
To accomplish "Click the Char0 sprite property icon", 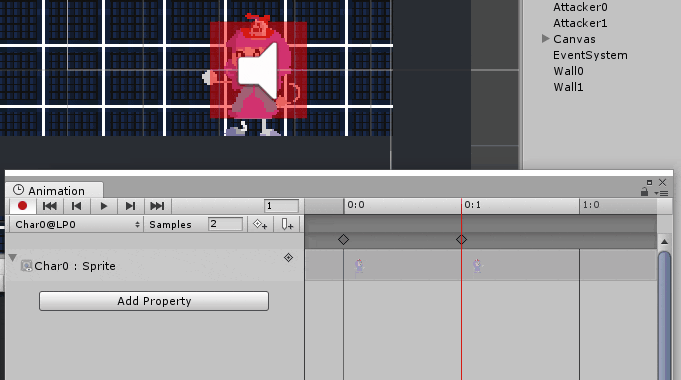I will (26, 266).
